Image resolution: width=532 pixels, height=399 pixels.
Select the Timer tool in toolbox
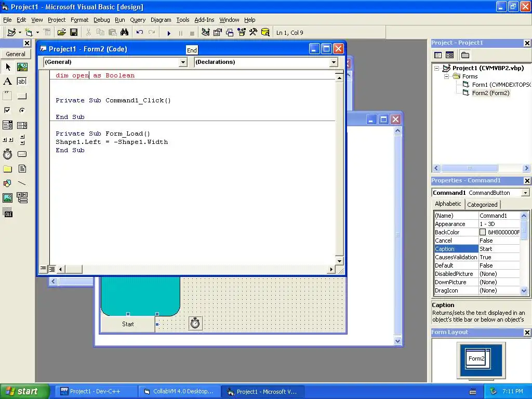click(x=7, y=154)
